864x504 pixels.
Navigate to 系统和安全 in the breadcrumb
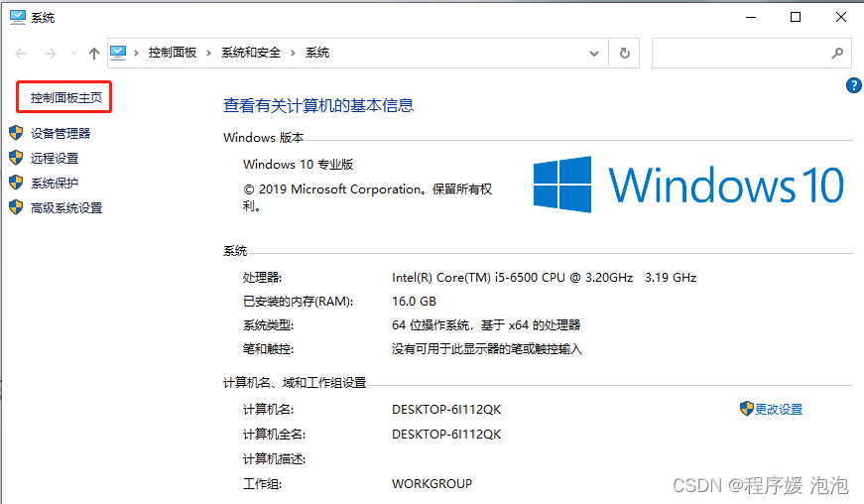click(x=251, y=54)
